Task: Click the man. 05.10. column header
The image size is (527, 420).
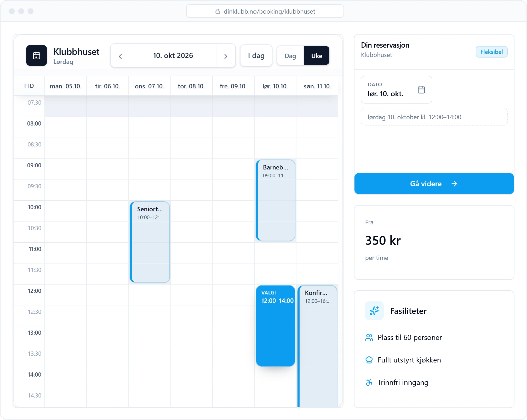Action: point(66,86)
